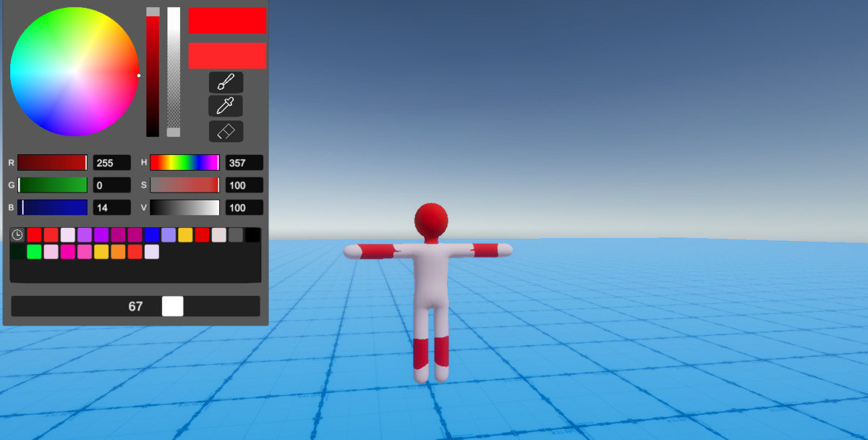Edit the B value field showing 14
The height and width of the screenshot is (440, 868).
click(x=112, y=208)
